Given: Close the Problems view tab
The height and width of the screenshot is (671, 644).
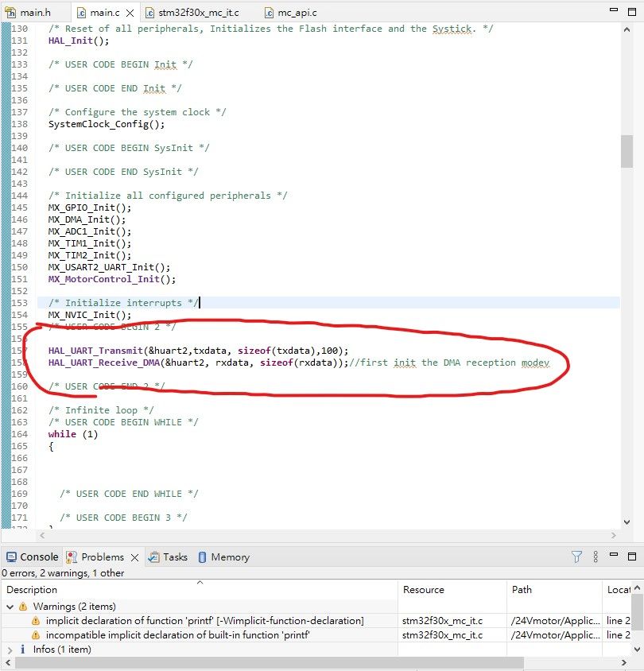Looking at the screenshot, I should [135, 557].
